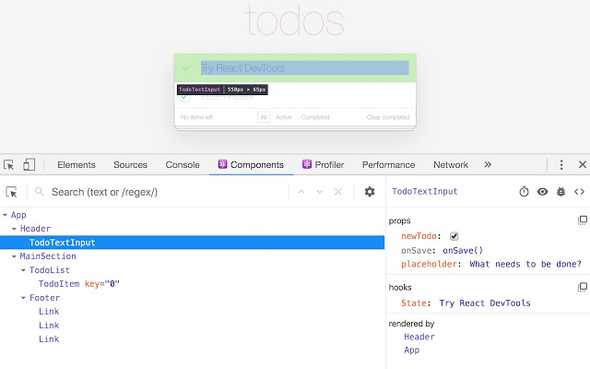This screenshot has width=590, height=369.
Task: Open the Console tab
Action: coord(182,165)
